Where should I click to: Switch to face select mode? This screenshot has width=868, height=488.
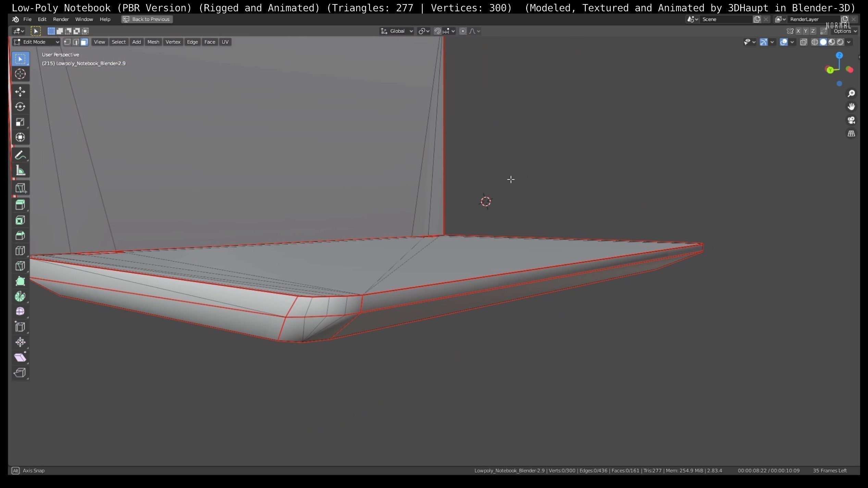click(x=84, y=42)
